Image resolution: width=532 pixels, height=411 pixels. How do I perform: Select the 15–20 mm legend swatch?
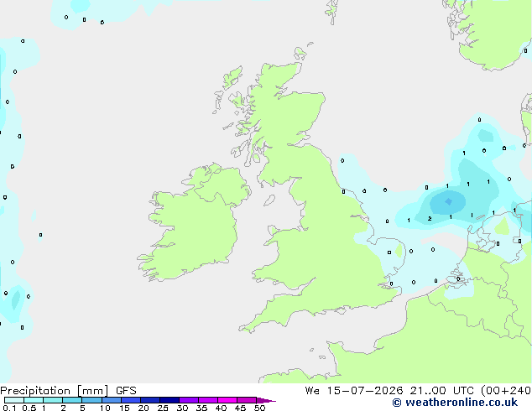click(x=131, y=400)
